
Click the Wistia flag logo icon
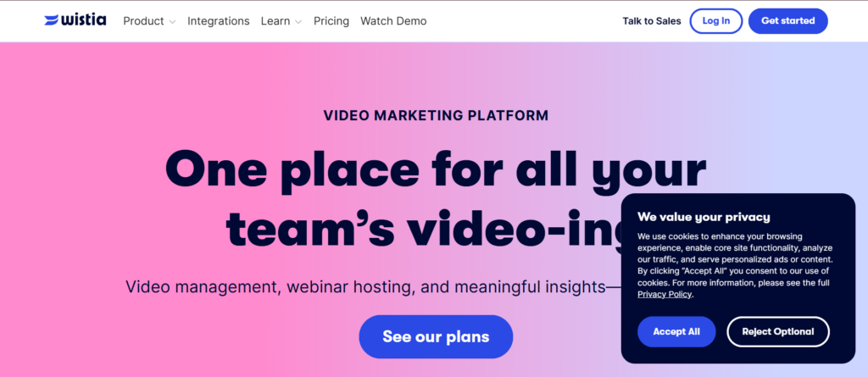pyautogui.click(x=51, y=20)
